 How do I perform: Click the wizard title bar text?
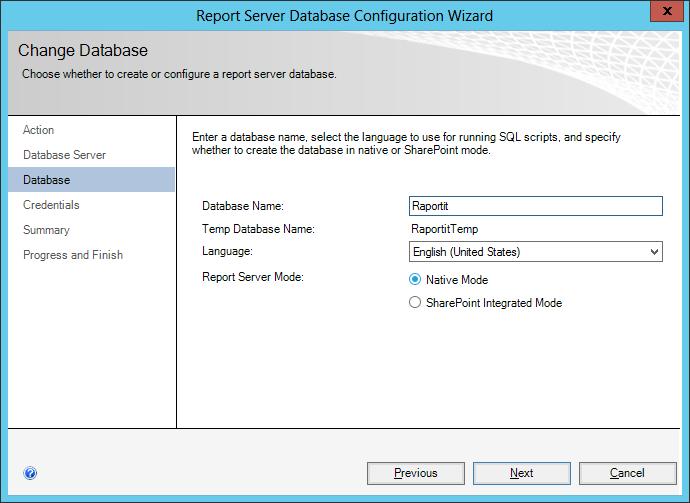(x=345, y=16)
